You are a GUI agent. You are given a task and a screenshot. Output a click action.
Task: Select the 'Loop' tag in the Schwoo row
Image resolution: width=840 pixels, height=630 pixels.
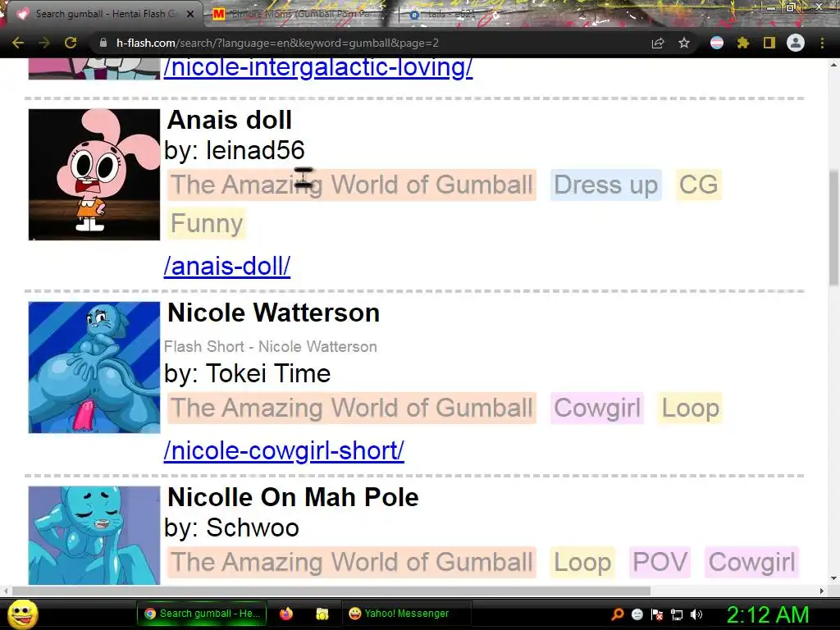point(582,562)
